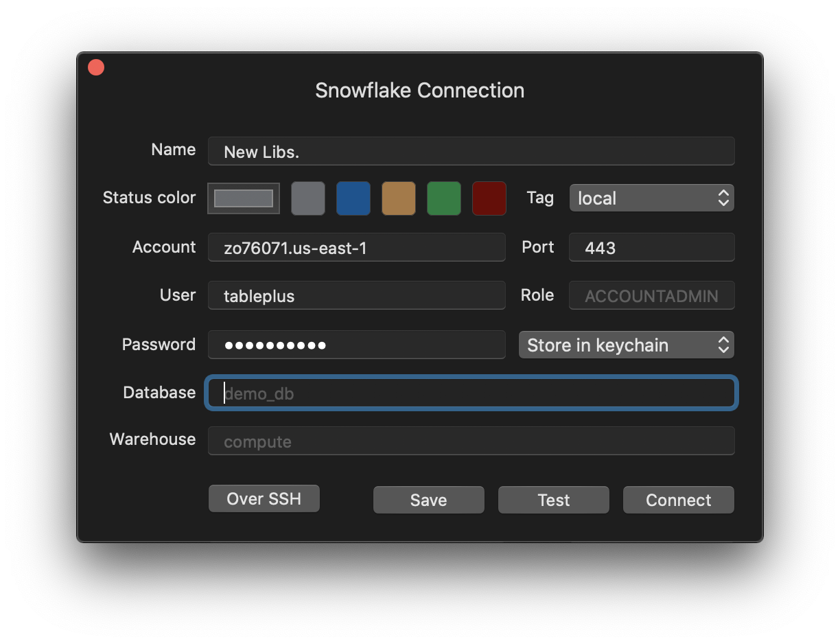Click the Connect button
840x644 pixels.
pos(678,500)
